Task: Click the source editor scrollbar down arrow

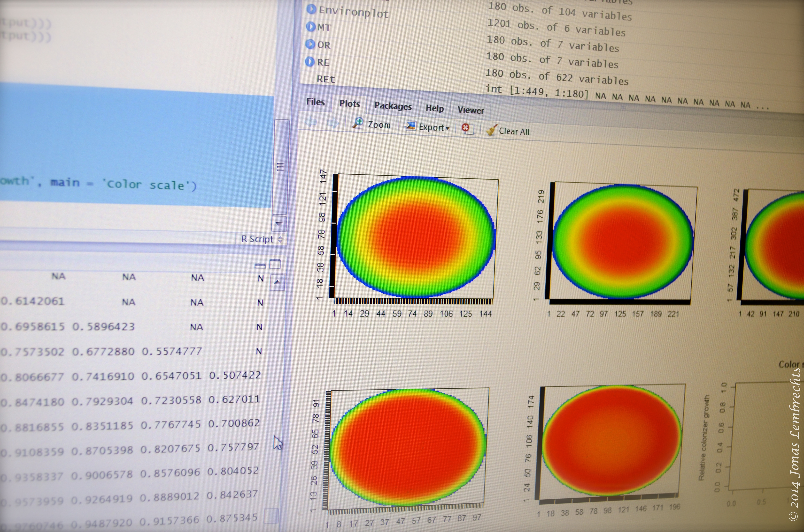Action: 279,224
